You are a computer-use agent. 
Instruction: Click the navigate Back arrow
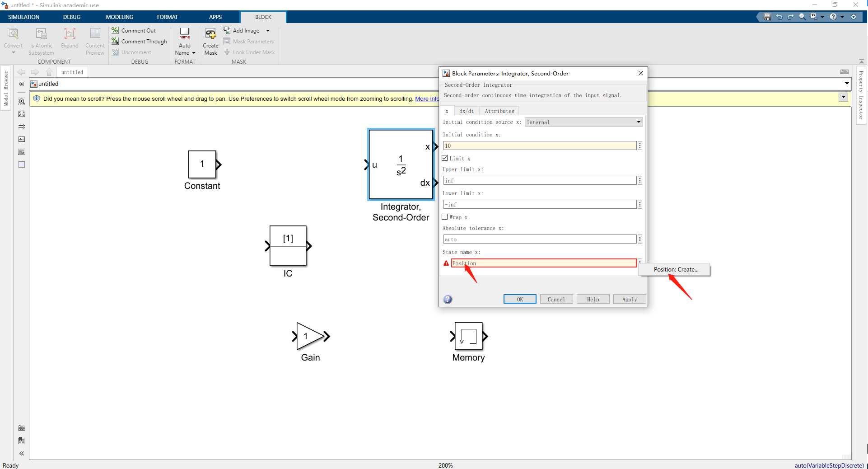tap(21, 72)
